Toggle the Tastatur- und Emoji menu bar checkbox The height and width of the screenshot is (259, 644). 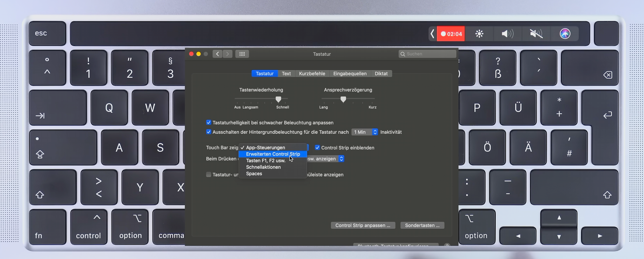coord(209,174)
